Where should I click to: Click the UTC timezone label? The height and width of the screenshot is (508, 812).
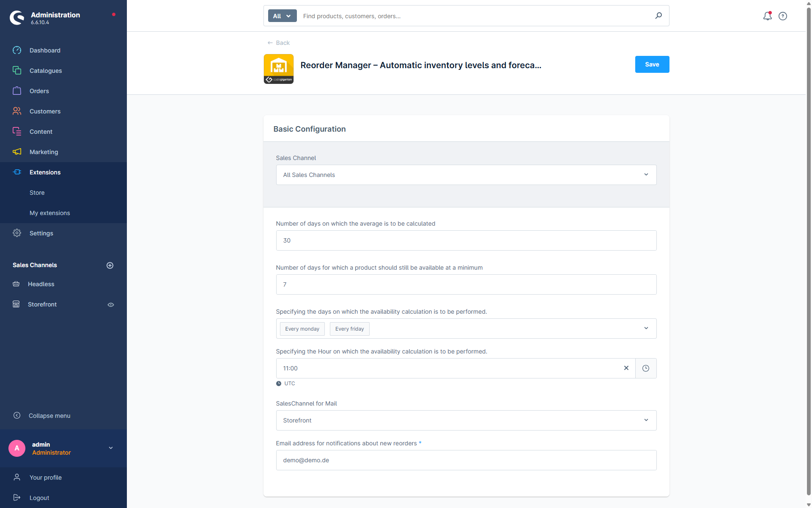pyautogui.click(x=290, y=384)
